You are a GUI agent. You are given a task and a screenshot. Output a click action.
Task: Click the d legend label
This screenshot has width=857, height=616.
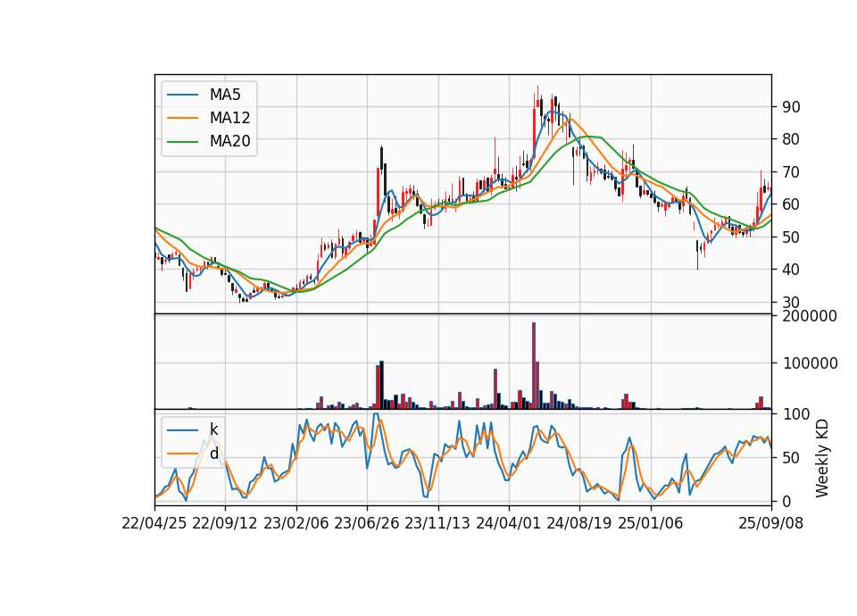point(213,454)
